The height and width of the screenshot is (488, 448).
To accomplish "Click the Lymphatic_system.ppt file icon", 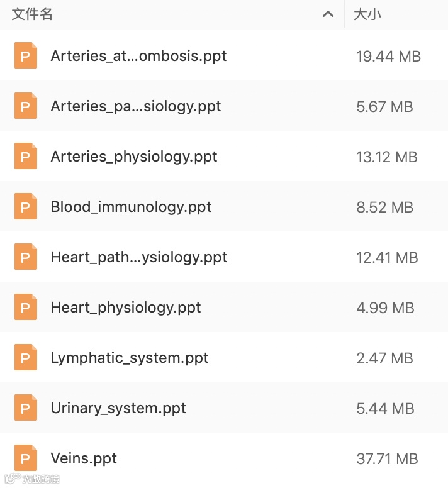I will coord(25,358).
